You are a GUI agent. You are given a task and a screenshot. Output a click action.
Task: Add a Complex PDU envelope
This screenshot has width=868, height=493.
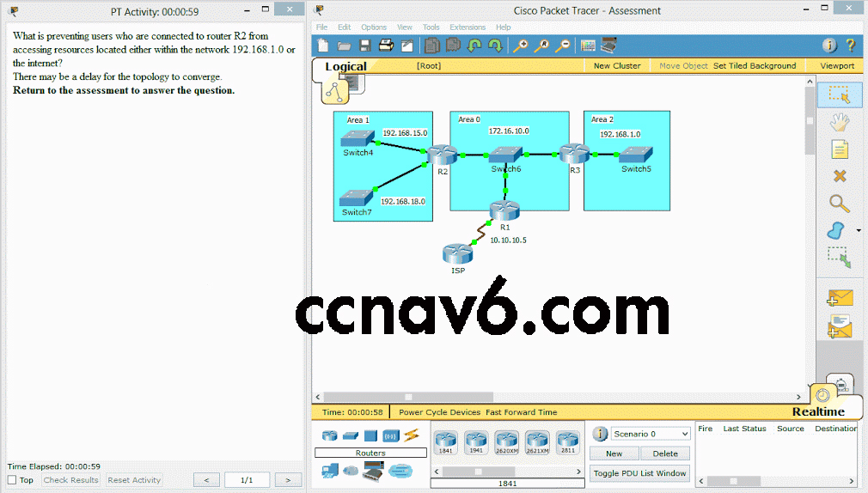point(840,326)
